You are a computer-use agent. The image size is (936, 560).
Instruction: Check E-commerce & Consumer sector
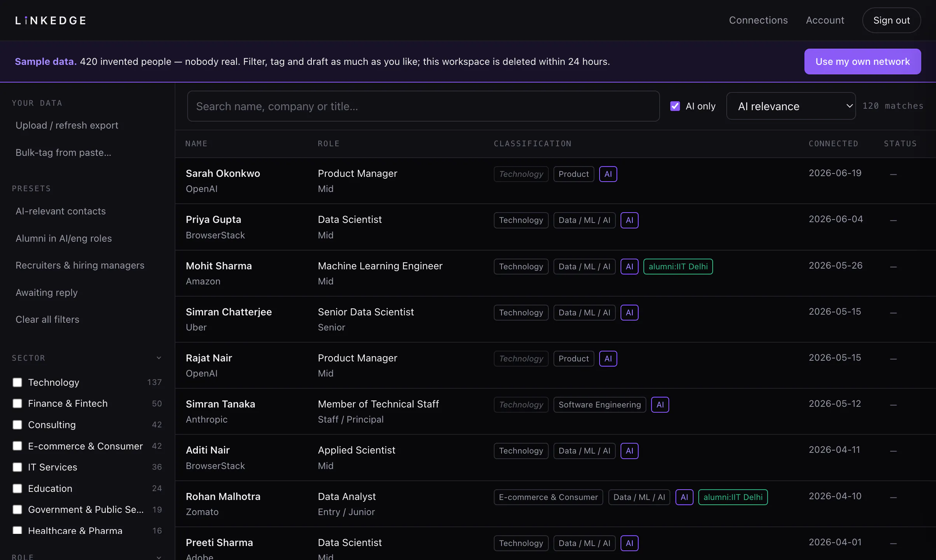coord(17,446)
